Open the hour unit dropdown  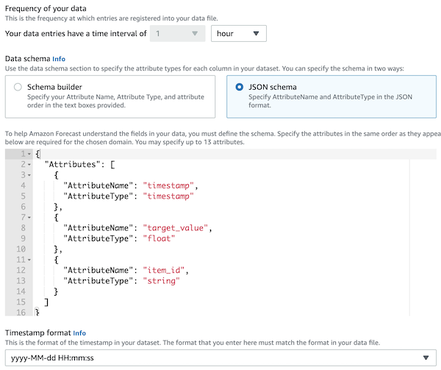239,33
